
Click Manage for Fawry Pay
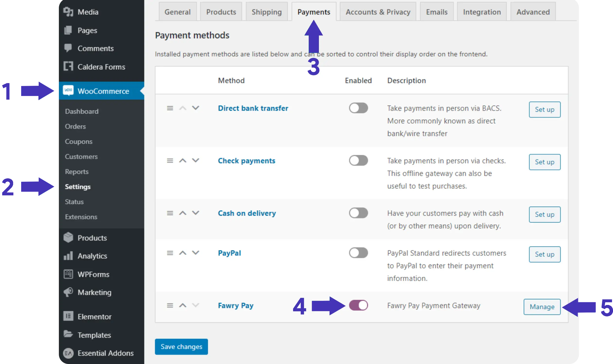542,307
